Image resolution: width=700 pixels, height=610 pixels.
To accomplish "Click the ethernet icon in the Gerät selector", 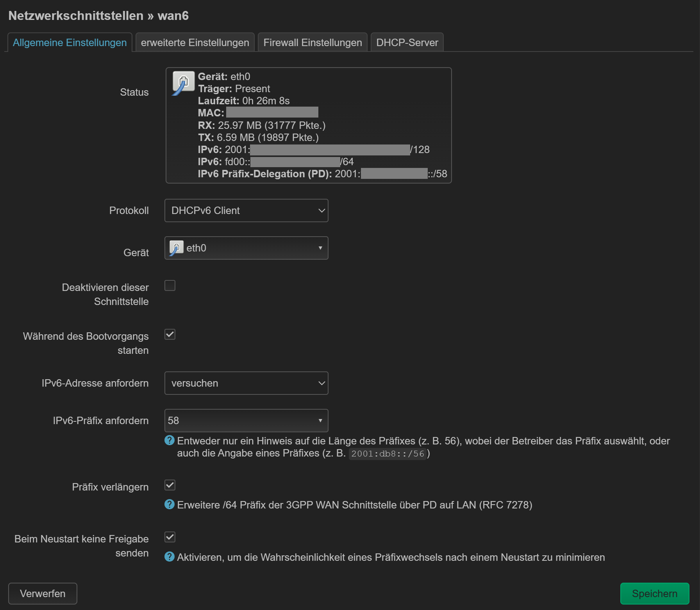I will (176, 248).
